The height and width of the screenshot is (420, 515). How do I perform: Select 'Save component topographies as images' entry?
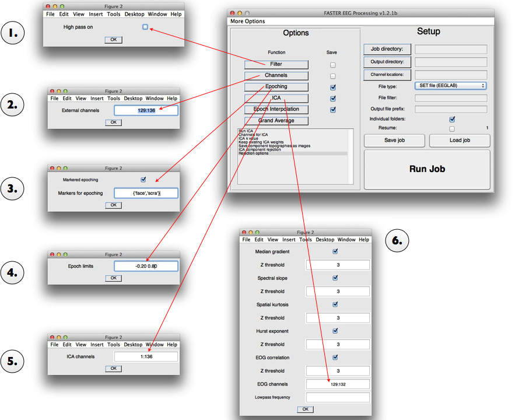coord(274,146)
